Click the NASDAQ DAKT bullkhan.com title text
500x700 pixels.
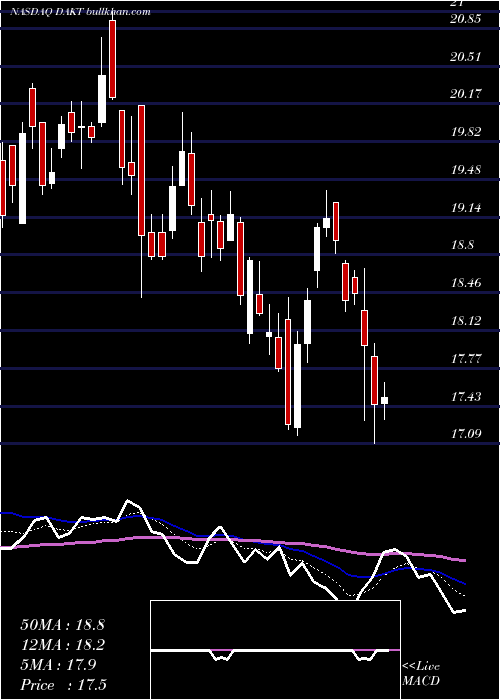(x=80, y=12)
